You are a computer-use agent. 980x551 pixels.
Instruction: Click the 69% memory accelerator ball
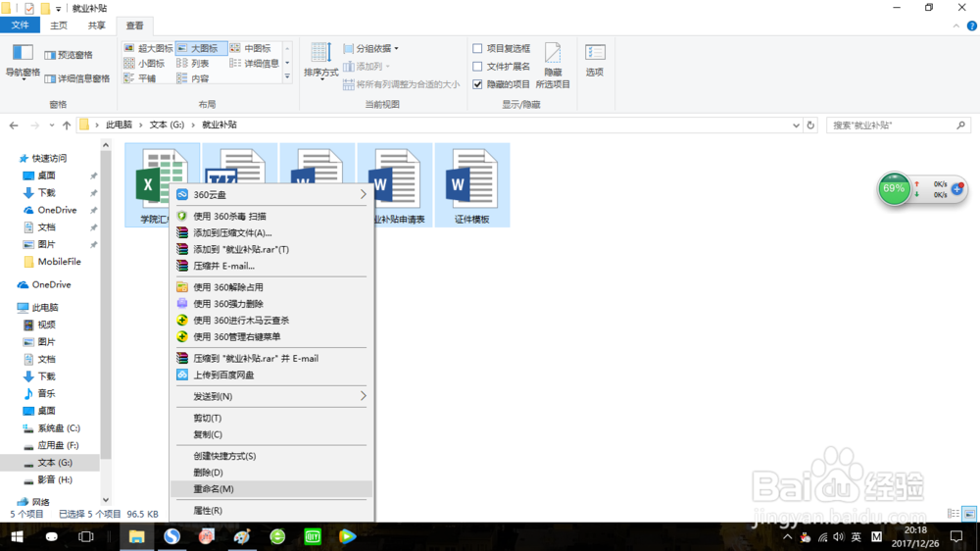click(x=894, y=188)
